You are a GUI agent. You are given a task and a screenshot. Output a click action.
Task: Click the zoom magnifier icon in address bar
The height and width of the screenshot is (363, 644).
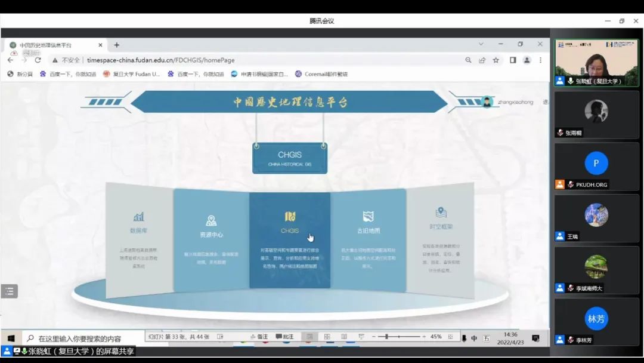(x=468, y=60)
